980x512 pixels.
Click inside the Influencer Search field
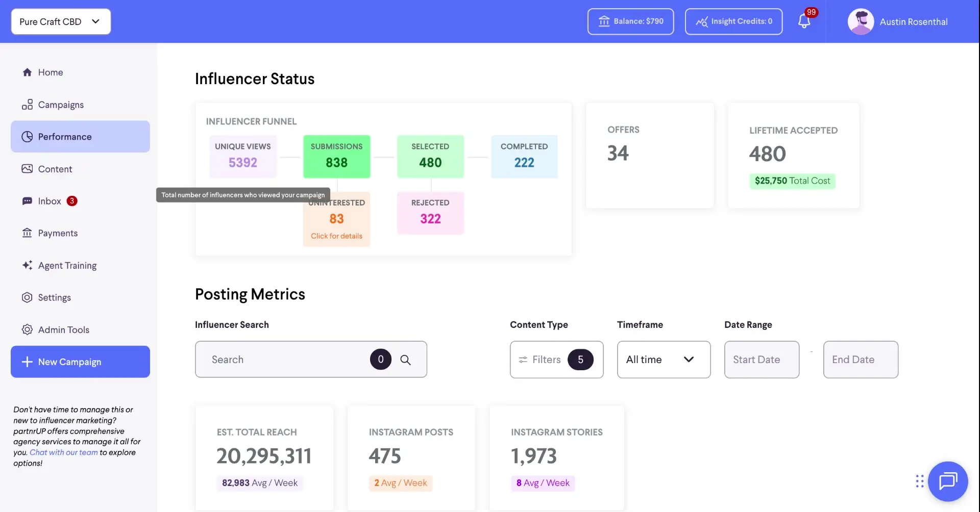pos(286,359)
